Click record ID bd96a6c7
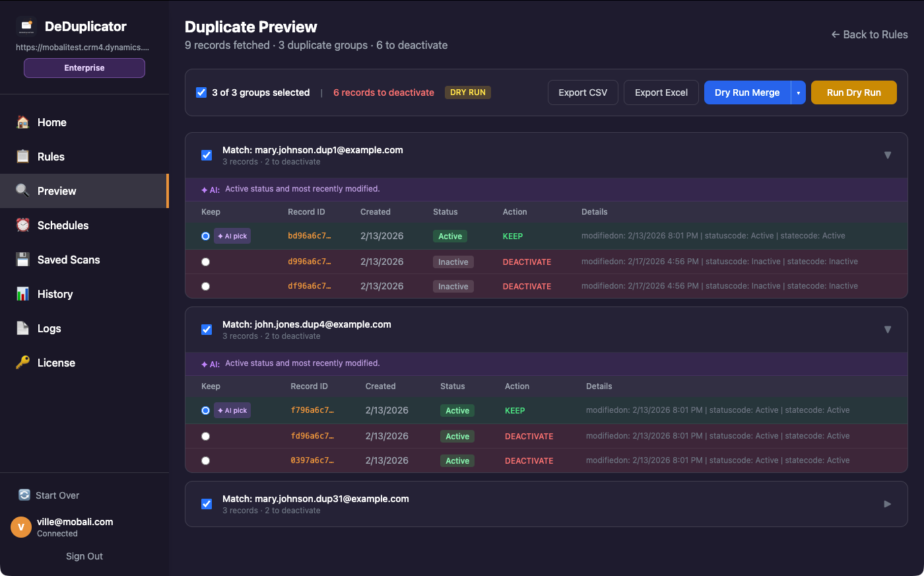This screenshot has height=576, width=924. [310, 236]
